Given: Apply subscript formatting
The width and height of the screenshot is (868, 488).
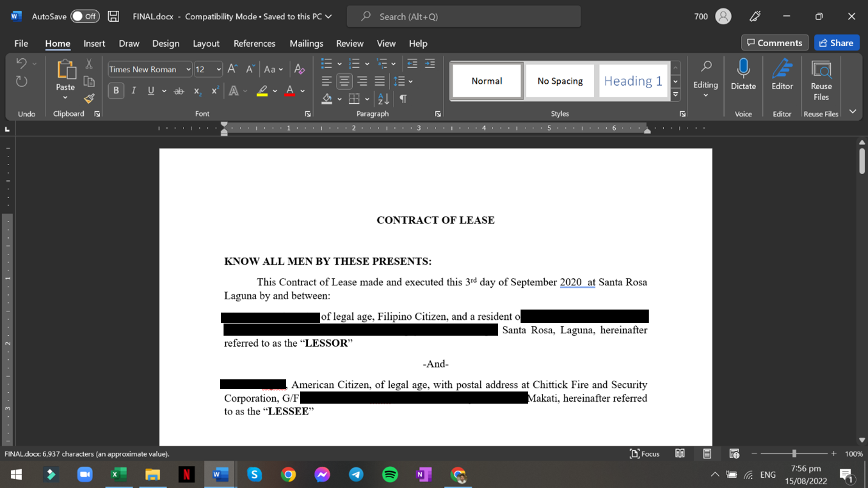Looking at the screenshot, I should tap(197, 91).
